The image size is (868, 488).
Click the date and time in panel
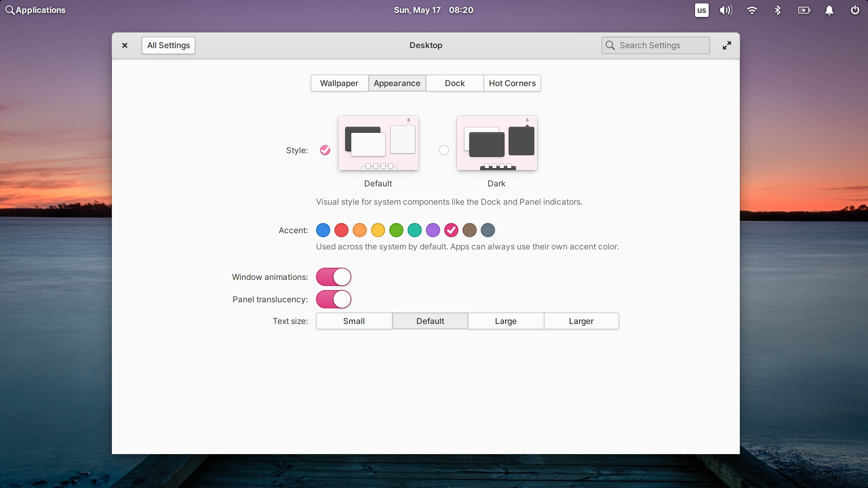pos(434,10)
